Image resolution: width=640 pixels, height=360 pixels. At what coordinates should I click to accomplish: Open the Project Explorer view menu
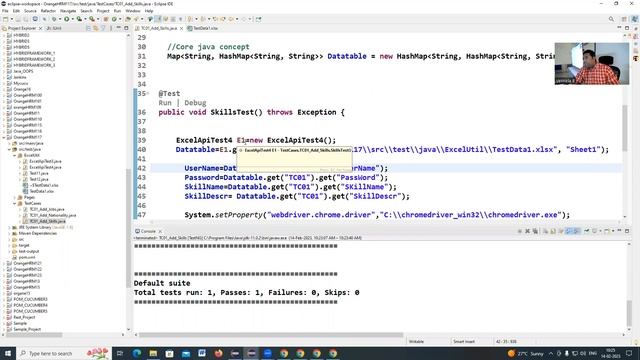click(x=111, y=28)
